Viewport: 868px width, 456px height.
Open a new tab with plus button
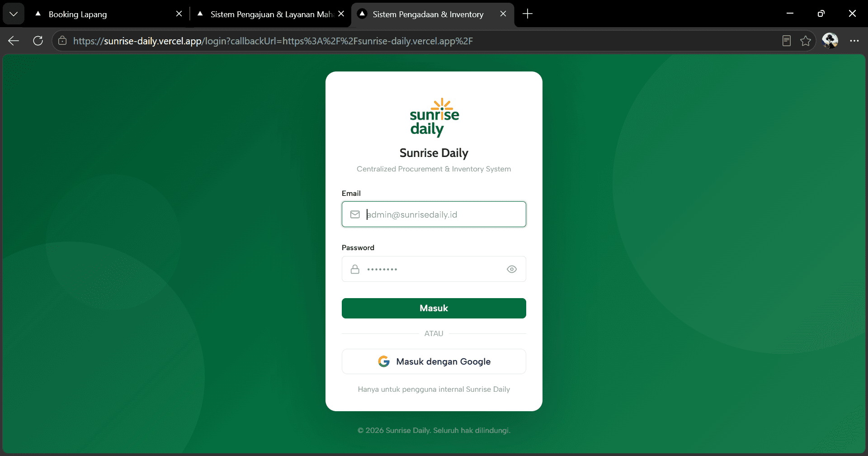click(528, 14)
